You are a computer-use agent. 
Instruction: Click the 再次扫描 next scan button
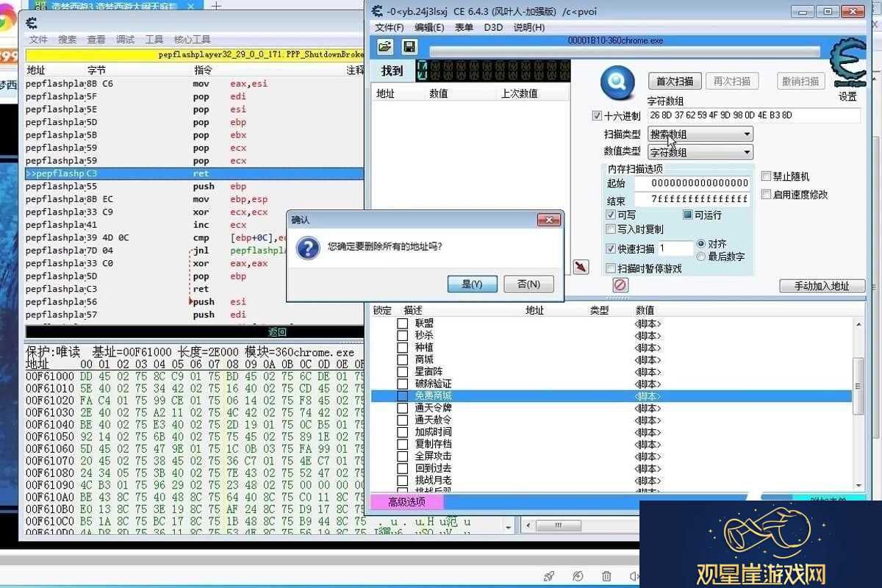pos(733,81)
